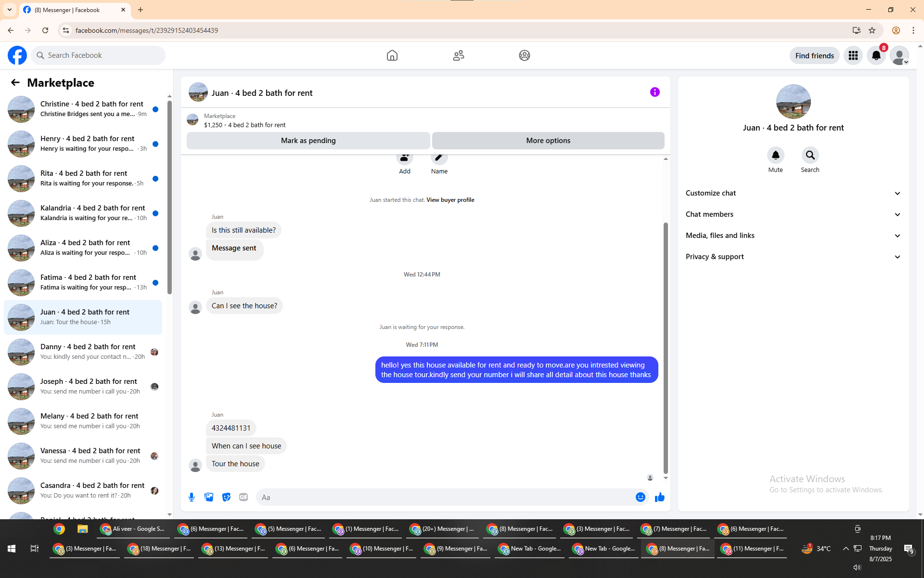This screenshot has width=924, height=578.
Task: Open a new browser tab
Action: click(x=141, y=10)
